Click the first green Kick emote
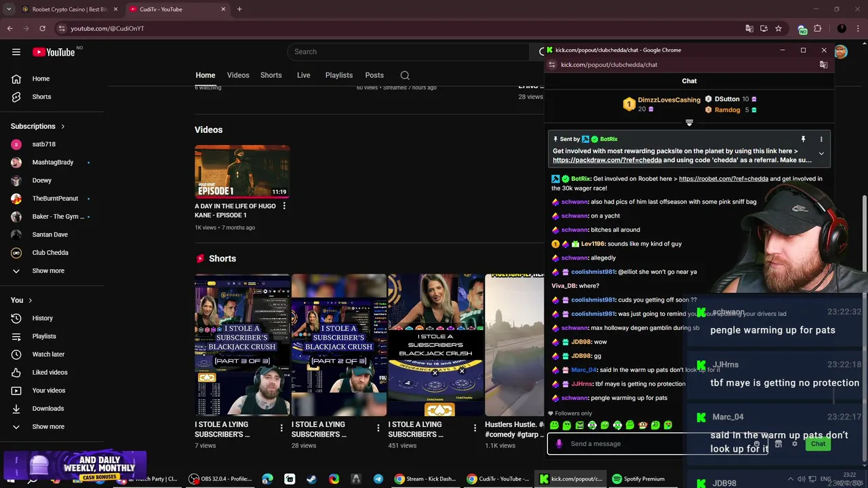The height and width of the screenshot is (488, 868). point(554,426)
